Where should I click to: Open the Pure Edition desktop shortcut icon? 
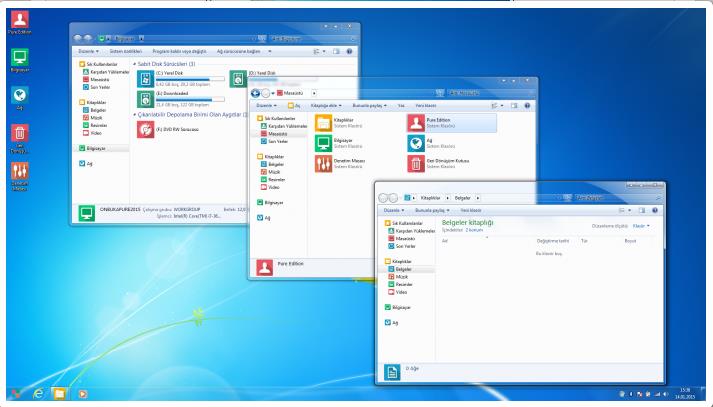20,20
